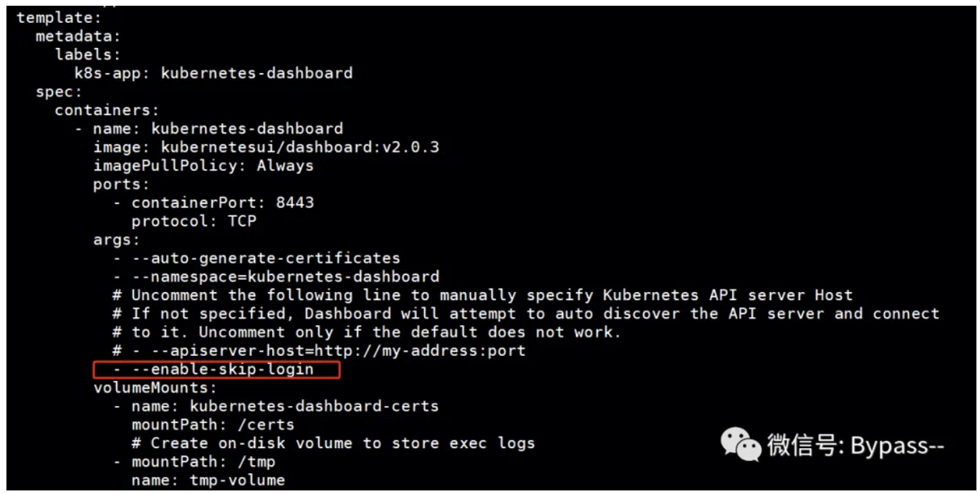Click the args: key
The width and height of the screenshot is (980, 494).
(x=117, y=240)
